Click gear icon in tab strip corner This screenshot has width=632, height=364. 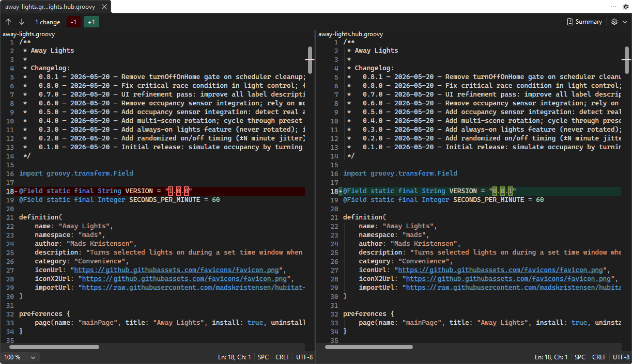coord(626,7)
